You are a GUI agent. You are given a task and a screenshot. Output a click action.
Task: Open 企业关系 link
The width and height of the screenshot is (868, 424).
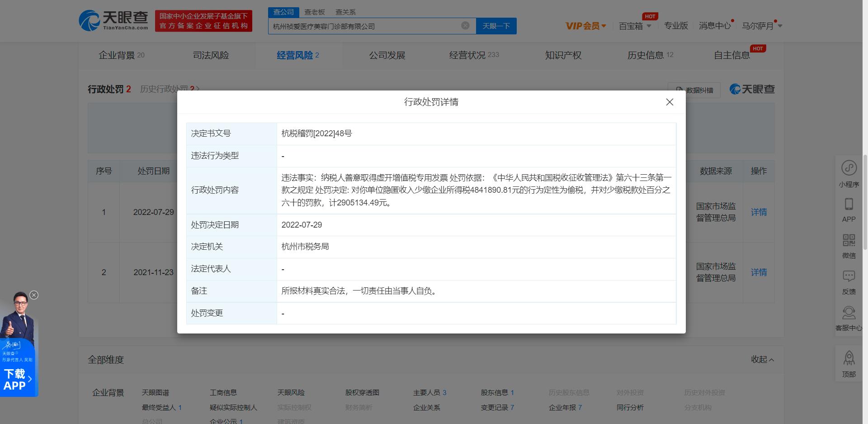[426, 408]
